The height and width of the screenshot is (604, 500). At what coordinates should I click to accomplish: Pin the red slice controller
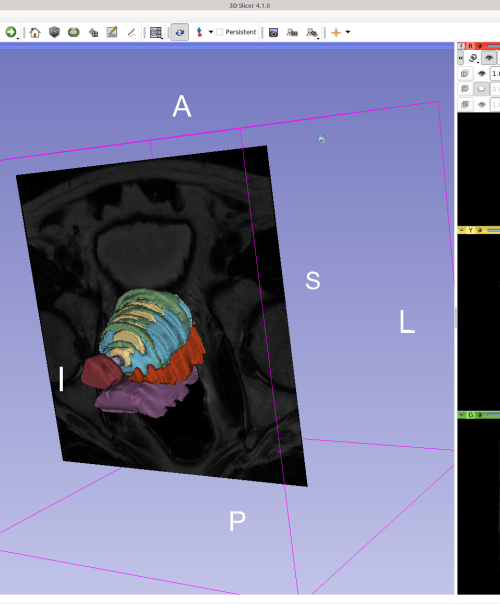coord(461,46)
